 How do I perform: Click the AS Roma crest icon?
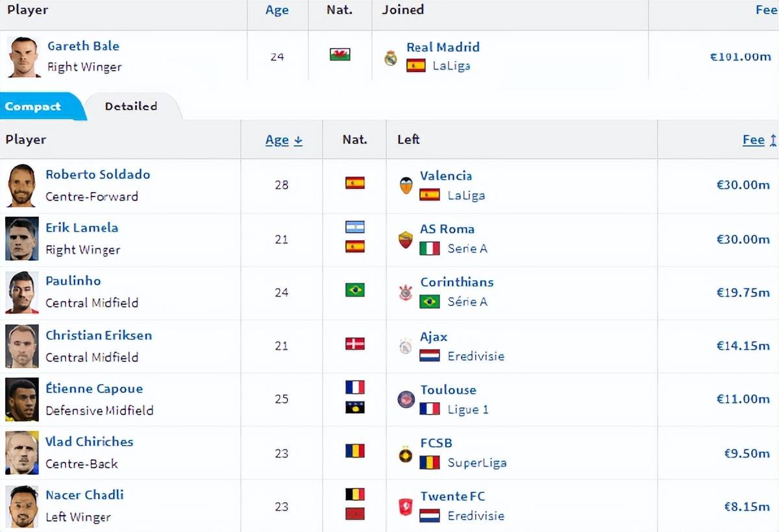pyautogui.click(x=406, y=239)
